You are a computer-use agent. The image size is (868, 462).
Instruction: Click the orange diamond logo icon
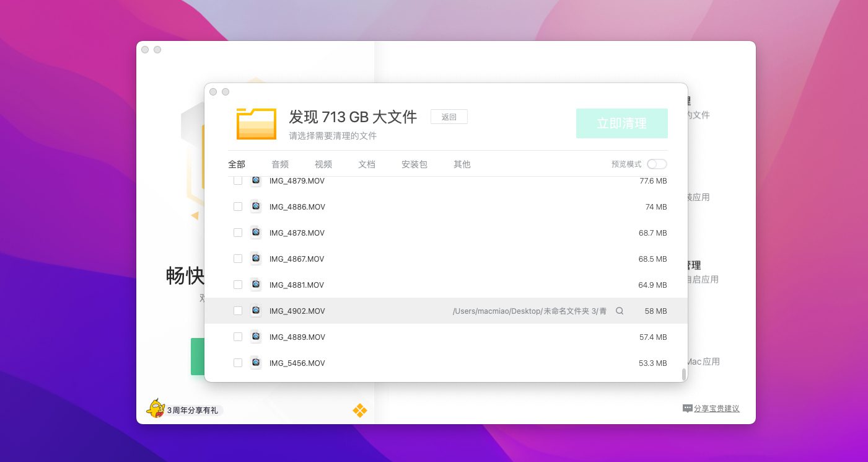359,411
